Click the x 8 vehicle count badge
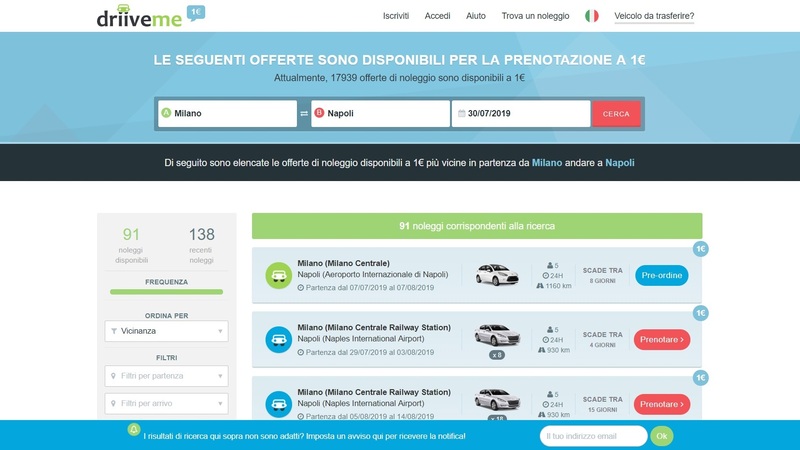The height and width of the screenshot is (450, 800). (x=497, y=355)
